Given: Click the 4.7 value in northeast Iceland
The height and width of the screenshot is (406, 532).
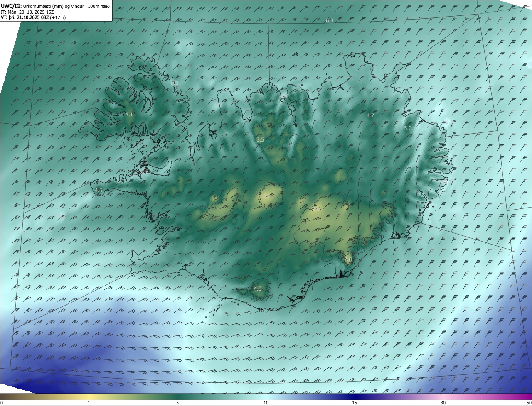Looking at the screenshot, I should coord(370,115).
